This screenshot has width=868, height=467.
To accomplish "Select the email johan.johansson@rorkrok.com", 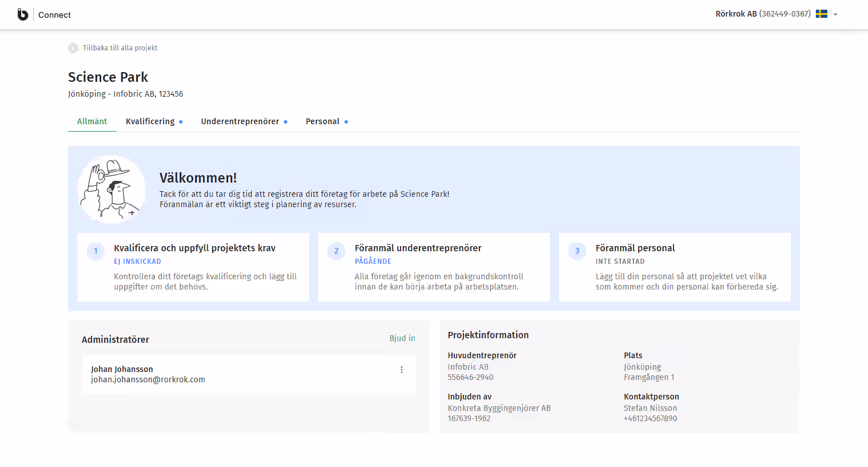I will pos(148,379).
